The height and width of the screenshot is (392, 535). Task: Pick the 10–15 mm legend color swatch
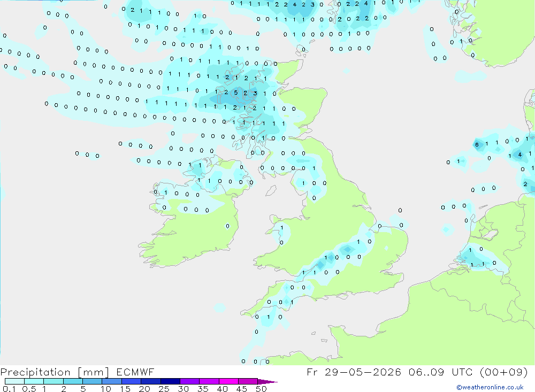pos(112,381)
